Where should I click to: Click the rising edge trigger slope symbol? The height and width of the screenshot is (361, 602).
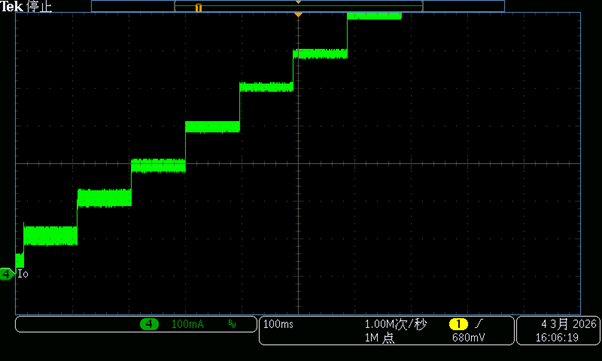tap(478, 324)
